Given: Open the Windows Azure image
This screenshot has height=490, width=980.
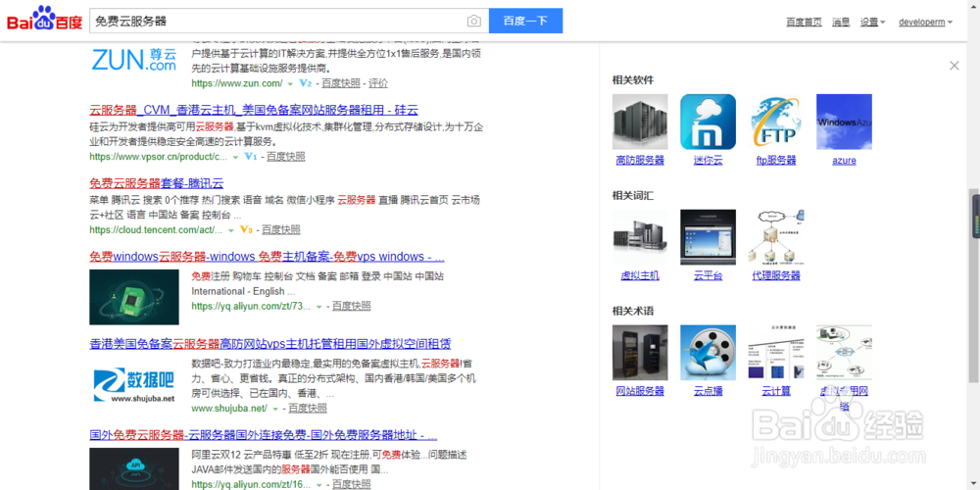Looking at the screenshot, I should pyautogui.click(x=844, y=122).
